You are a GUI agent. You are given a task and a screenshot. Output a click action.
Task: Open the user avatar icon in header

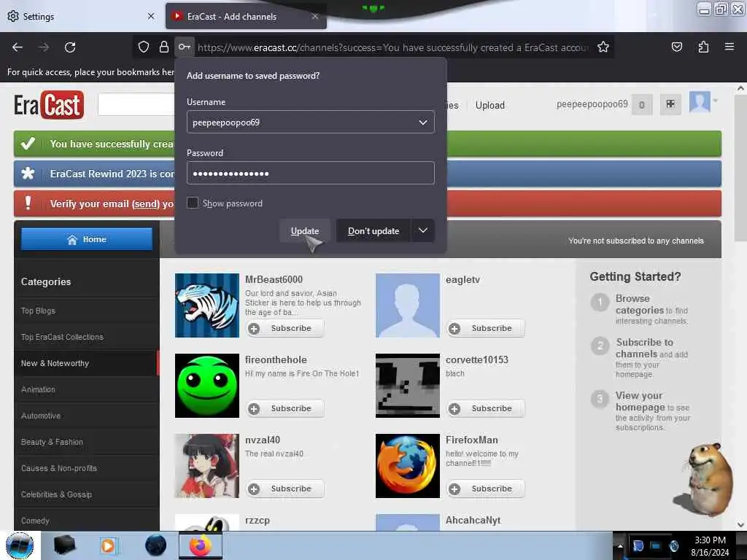point(700,102)
